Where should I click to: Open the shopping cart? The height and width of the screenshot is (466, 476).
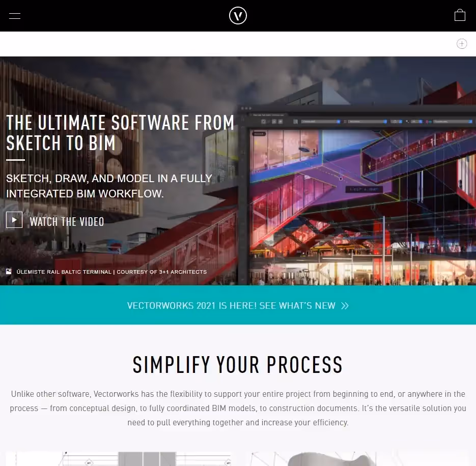[459, 15]
